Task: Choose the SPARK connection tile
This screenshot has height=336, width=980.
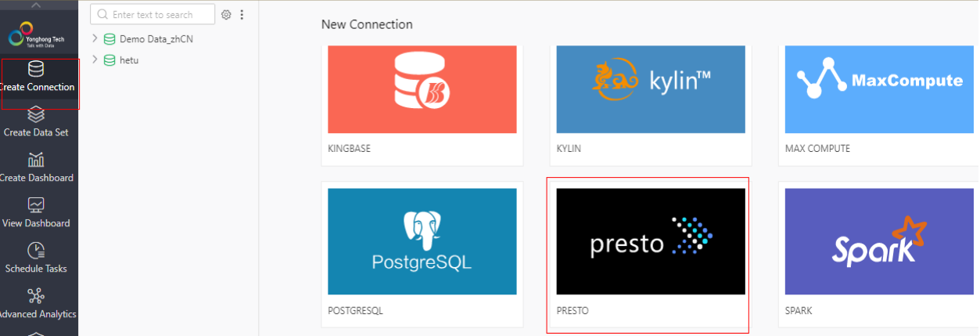Action: point(879,255)
